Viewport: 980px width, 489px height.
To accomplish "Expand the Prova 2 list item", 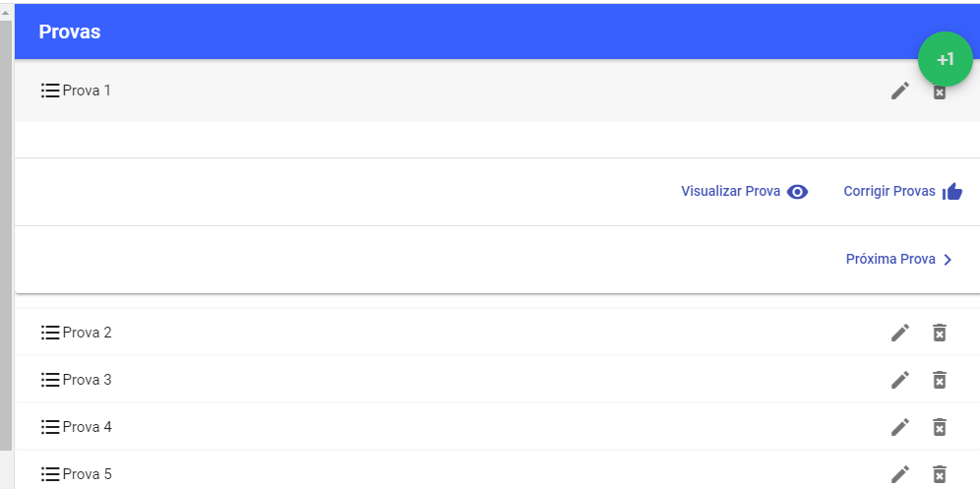I will click(x=394, y=333).
